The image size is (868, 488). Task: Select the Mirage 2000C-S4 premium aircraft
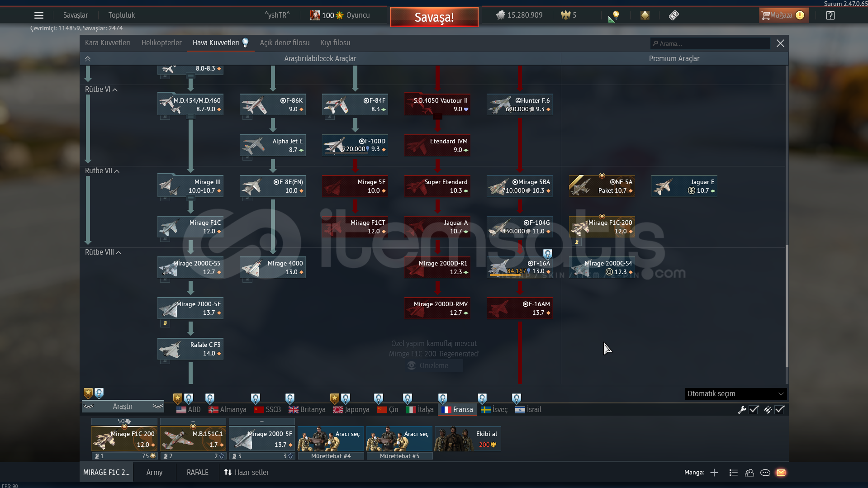click(602, 267)
